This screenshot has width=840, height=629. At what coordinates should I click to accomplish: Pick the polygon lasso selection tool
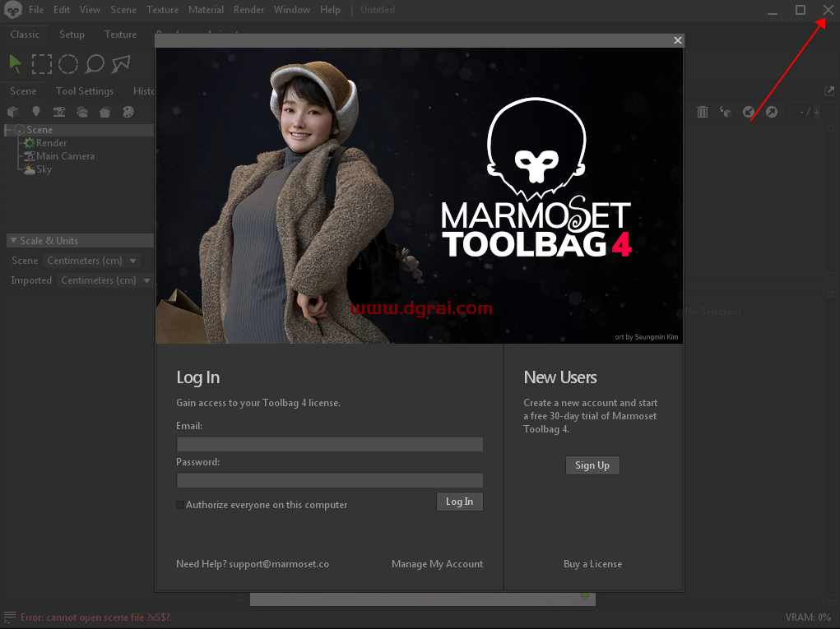pos(122,63)
